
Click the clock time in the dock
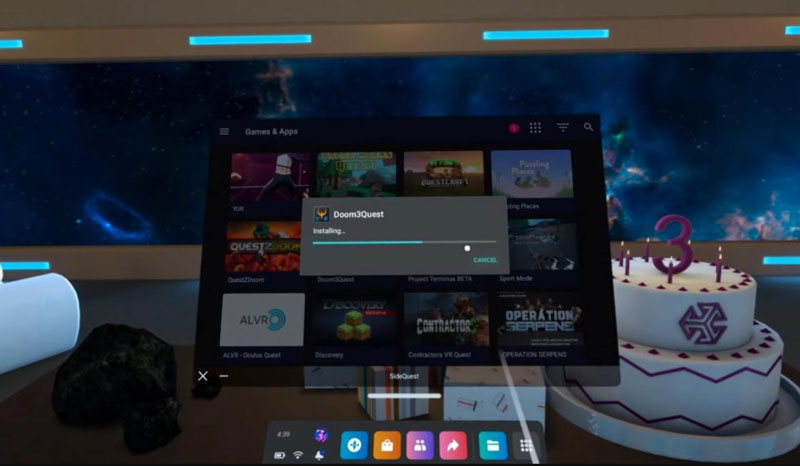(283, 434)
